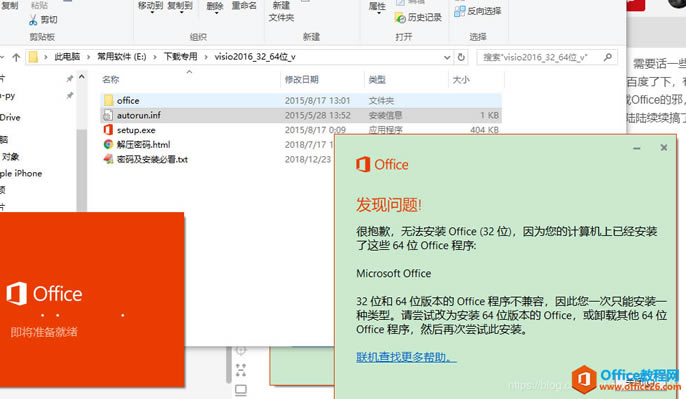
Task: Select the setup.exe file
Action: point(136,130)
